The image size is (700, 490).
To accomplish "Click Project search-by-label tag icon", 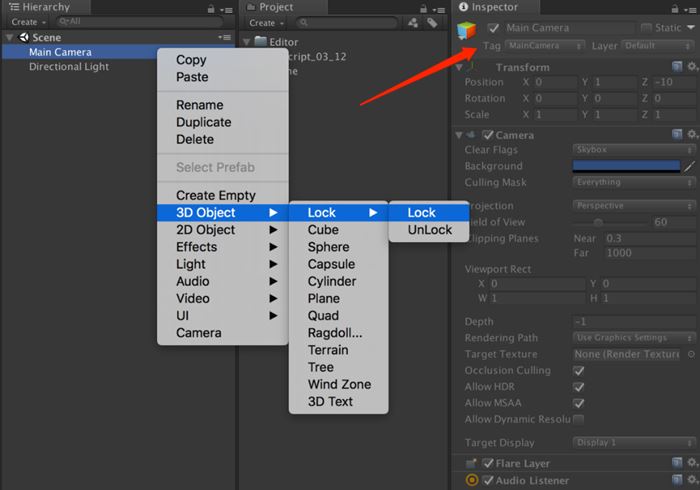I will click(433, 22).
